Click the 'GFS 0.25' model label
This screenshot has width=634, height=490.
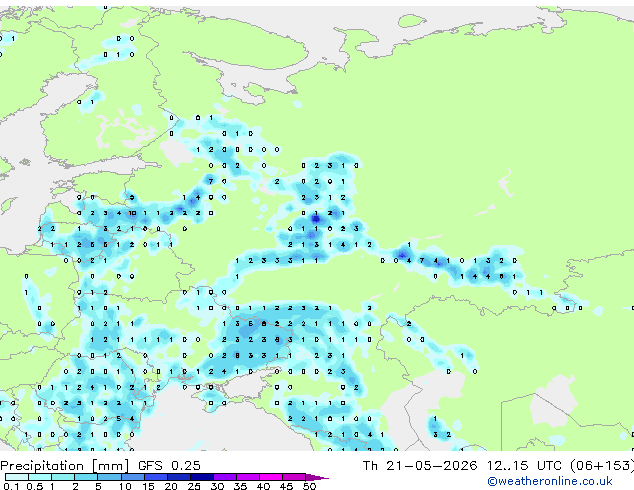[169, 466]
